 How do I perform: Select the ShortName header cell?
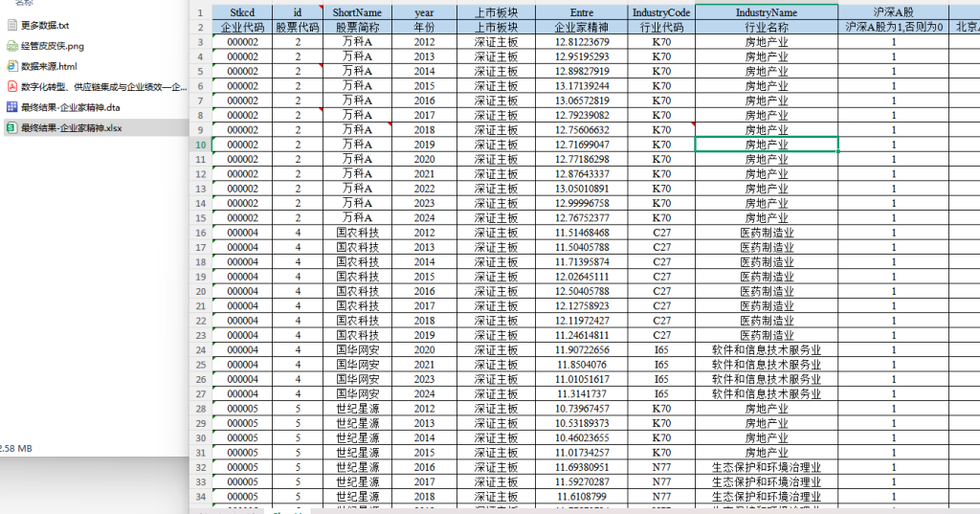tap(358, 12)
